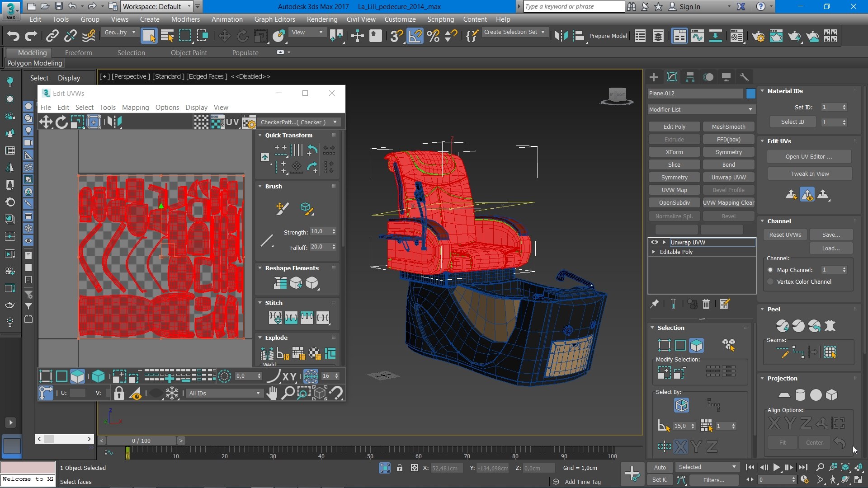Image resolution: width=868 pixels, height=488 pixels.
Task: Click the Angle Snap toggle icon
Action: pyautogui.click(x=415, y=36)
